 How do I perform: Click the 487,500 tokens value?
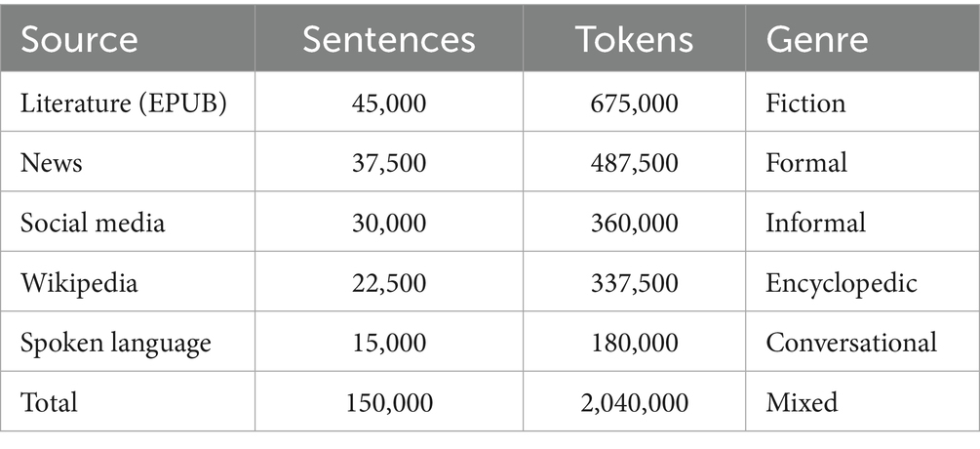[634, 163]
